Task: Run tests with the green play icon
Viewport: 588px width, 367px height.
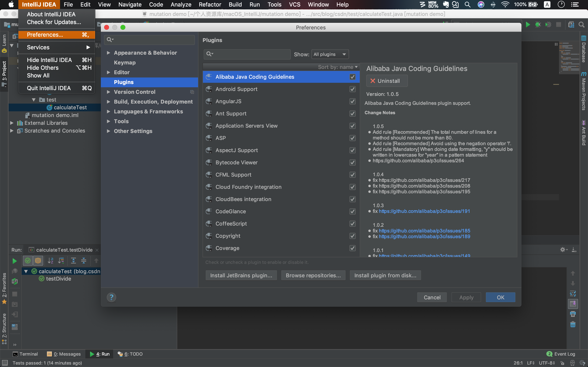Action: 14,261
